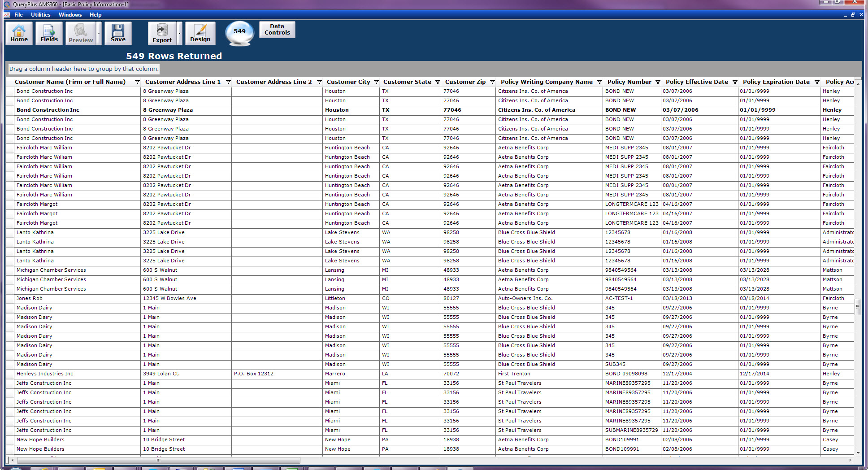The height and width of the screenshot is (470, 868).
Task: Click the 70072 zip code cell
Action: coord(468,374)
